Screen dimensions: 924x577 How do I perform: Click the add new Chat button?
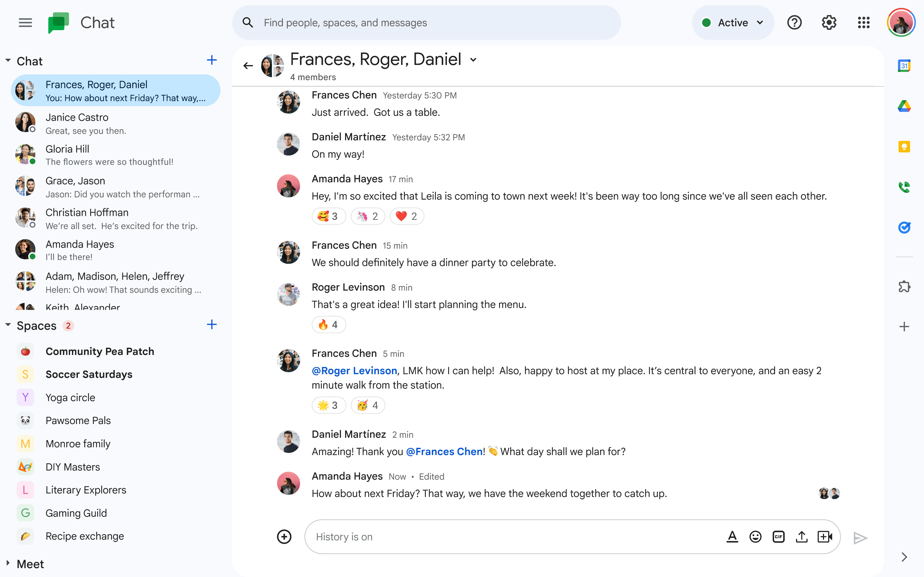click(211, 61)
